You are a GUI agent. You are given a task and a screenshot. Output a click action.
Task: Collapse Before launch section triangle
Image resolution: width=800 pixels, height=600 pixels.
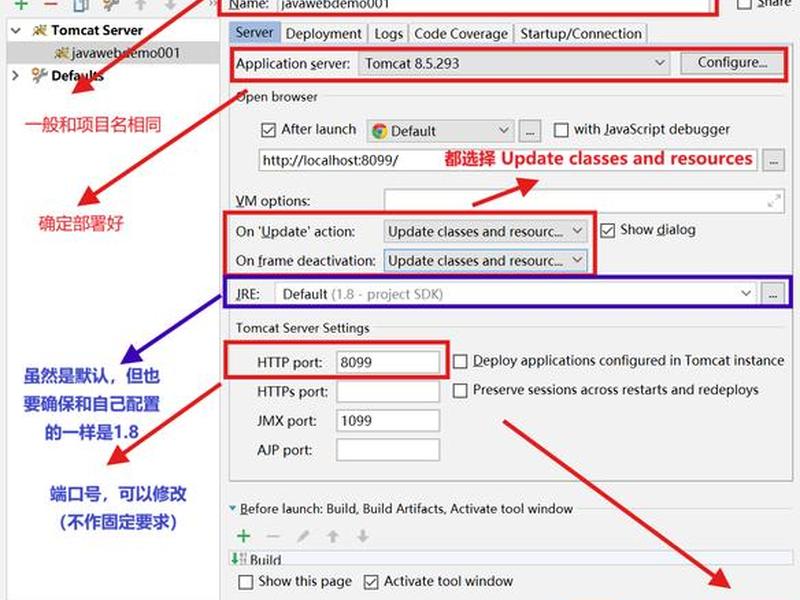[x=233, y=508]
